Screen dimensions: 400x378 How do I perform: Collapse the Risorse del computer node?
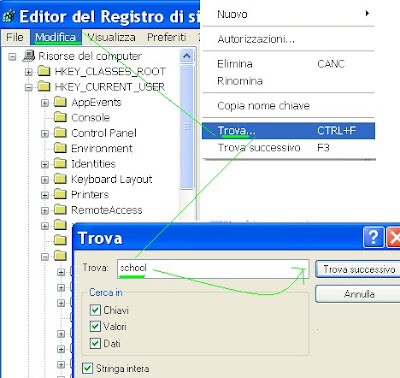click(12, 57)
